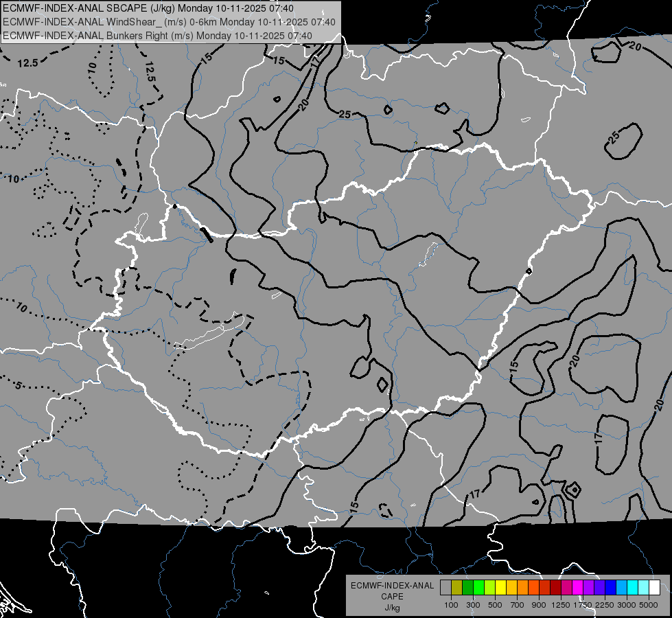Click the lime yellow-green legend swatch
Viewport: 672px width, 618px height.
489,588
